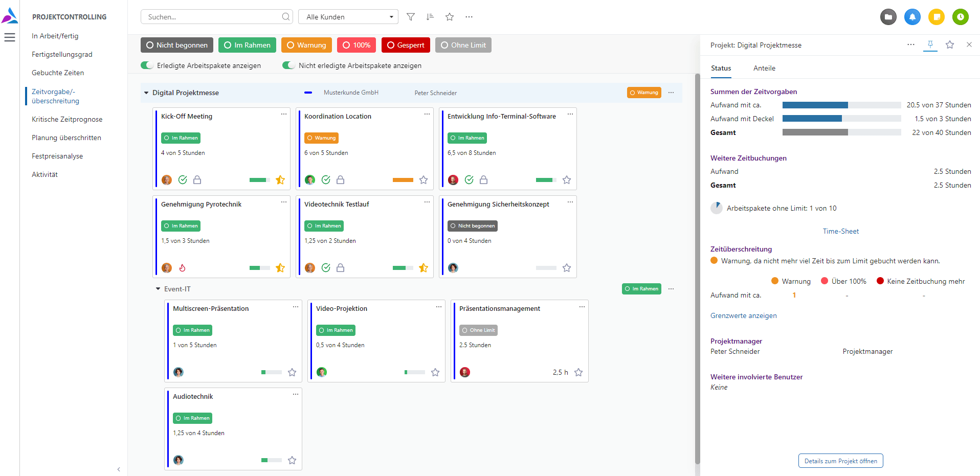Open the Alle Kunden dropdown
This screenshot has width=980, height=476.
[x=348, y=17]
